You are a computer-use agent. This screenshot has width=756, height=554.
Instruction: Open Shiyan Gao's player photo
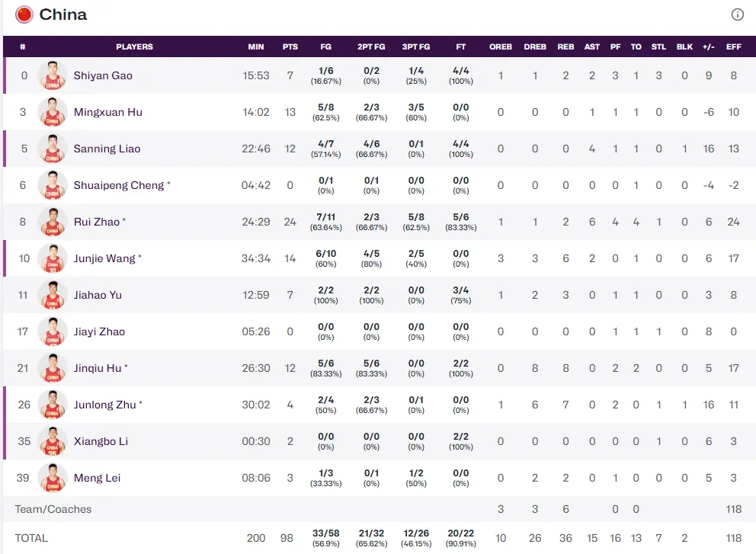point(52,75)
